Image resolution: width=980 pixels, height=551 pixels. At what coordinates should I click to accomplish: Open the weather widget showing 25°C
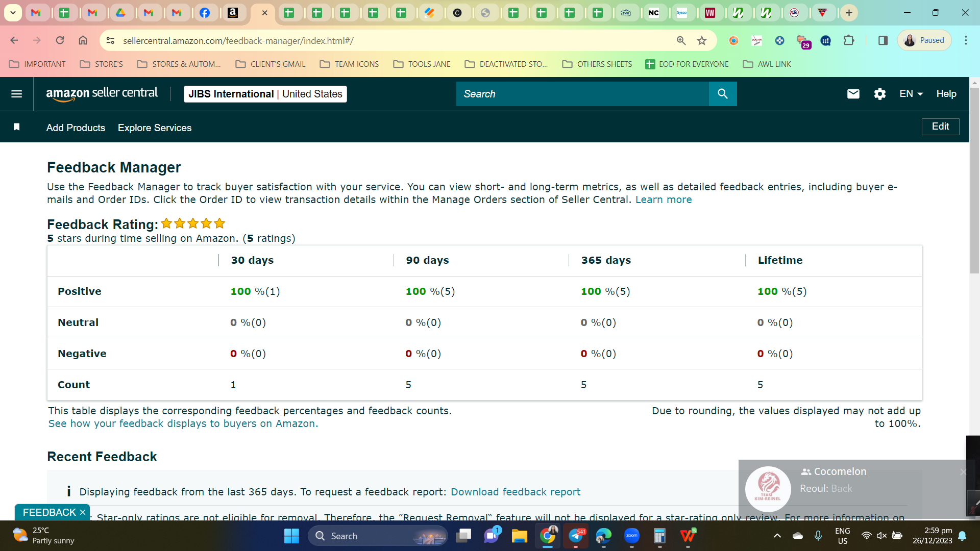44,536
